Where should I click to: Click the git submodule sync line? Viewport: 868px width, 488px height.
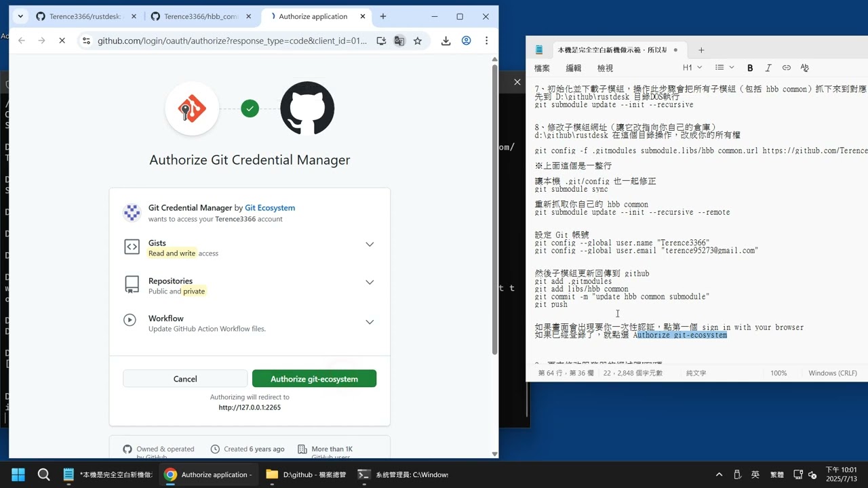(571, 189)
